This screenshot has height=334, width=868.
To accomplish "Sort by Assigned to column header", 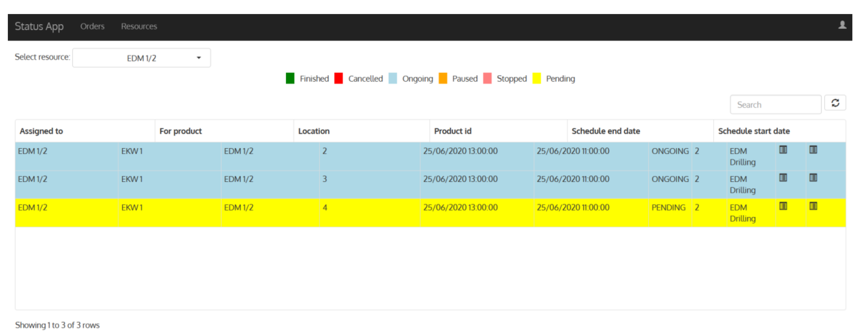I will 41,131.
